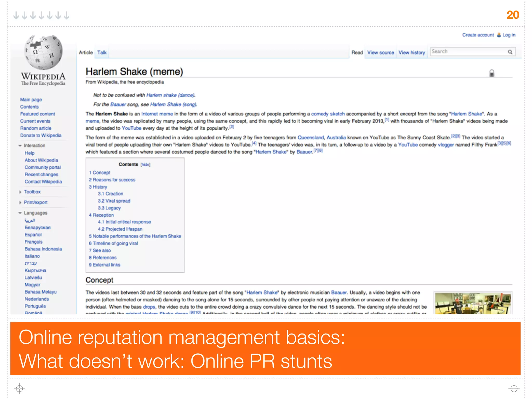This screenshot has width=532, height=399.
Task: Switch to the Talk tab
Action: [102, 52]
